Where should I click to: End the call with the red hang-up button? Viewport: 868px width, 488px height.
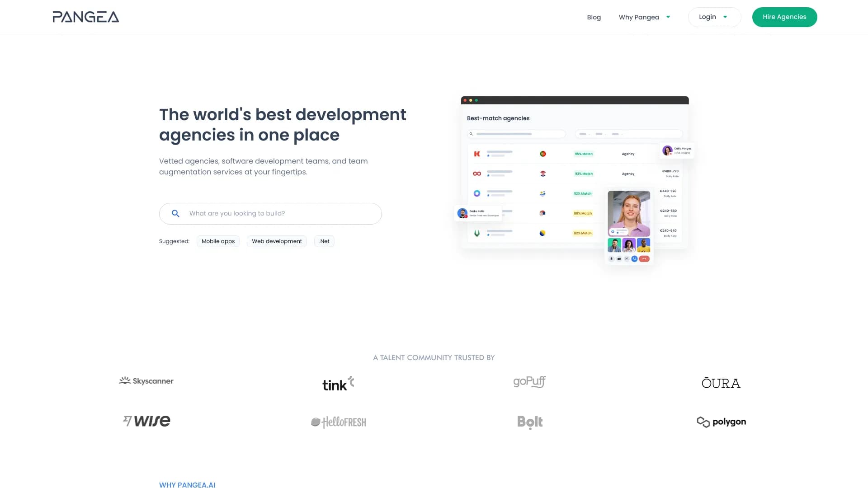click(644, 259)
